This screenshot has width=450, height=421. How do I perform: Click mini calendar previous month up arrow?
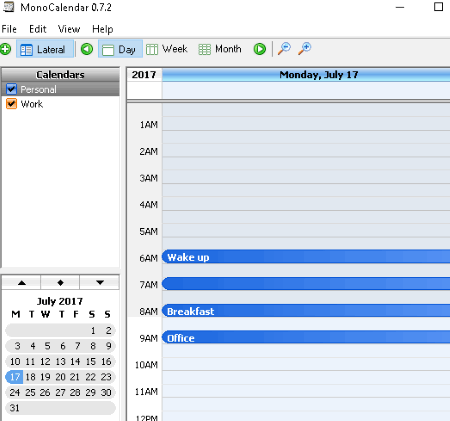click(22, 283)
